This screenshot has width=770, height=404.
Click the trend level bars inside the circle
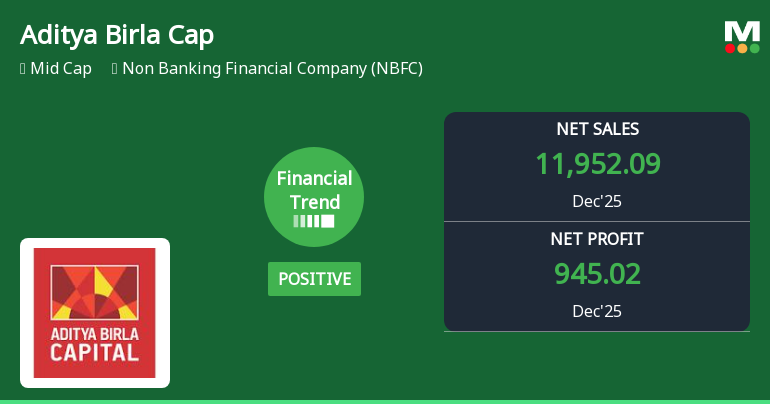coord(314,221)
